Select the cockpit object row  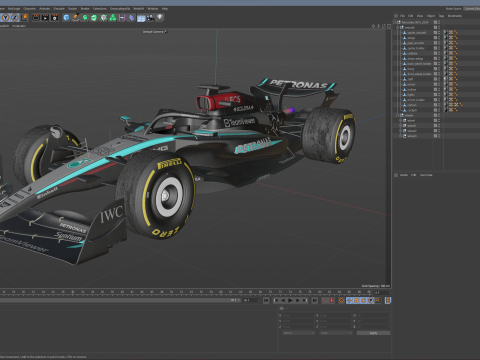pyautogui.click(x=412, y=110)
